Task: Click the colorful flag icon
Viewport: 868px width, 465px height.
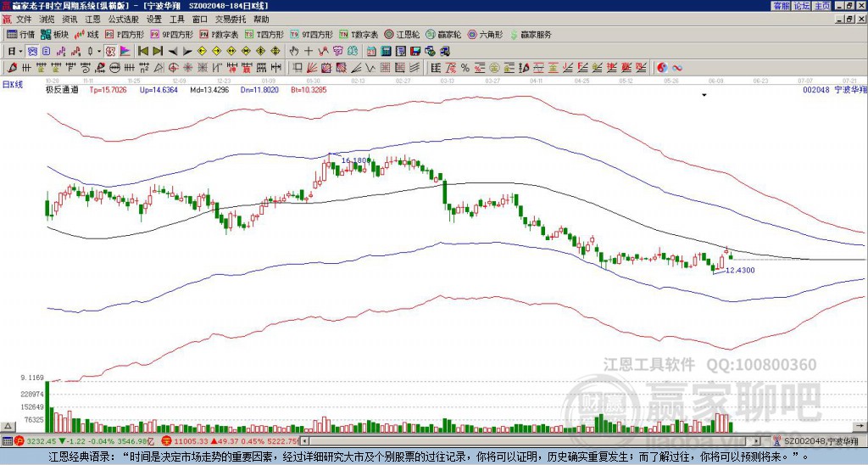Action: click(x=125, y=52)
